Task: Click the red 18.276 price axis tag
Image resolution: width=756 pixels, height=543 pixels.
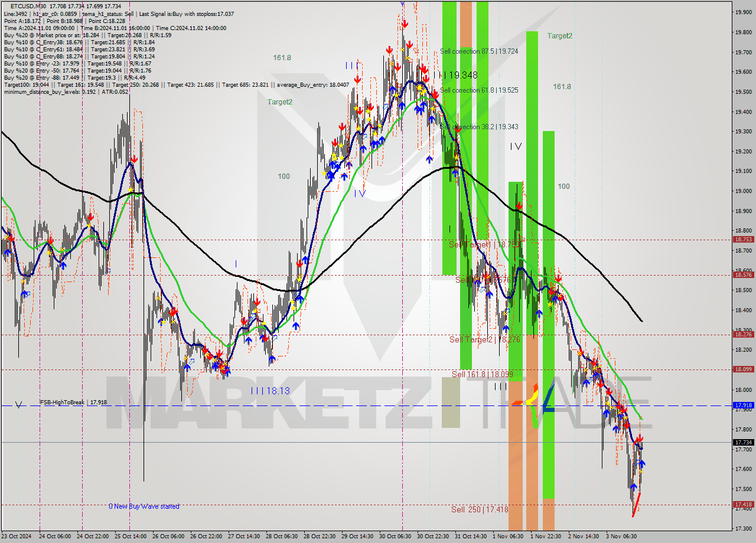Action: pos(743,334)
